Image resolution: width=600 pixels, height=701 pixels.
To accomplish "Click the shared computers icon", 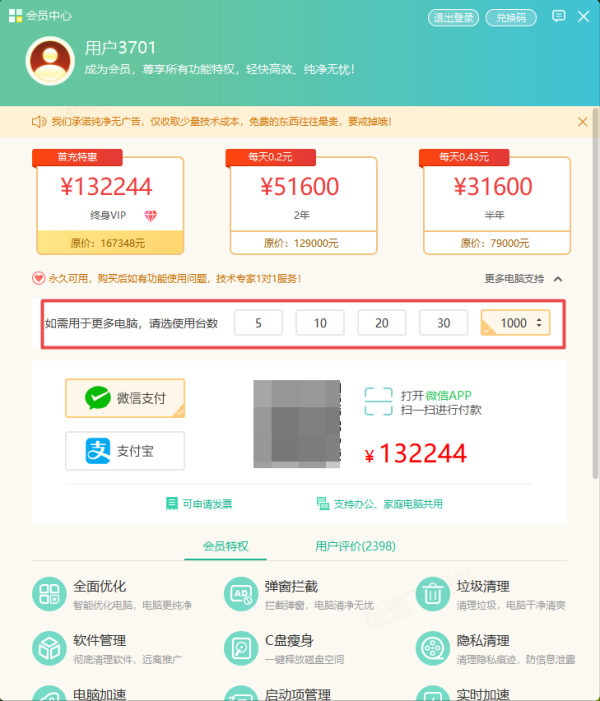I will point(323,503).
